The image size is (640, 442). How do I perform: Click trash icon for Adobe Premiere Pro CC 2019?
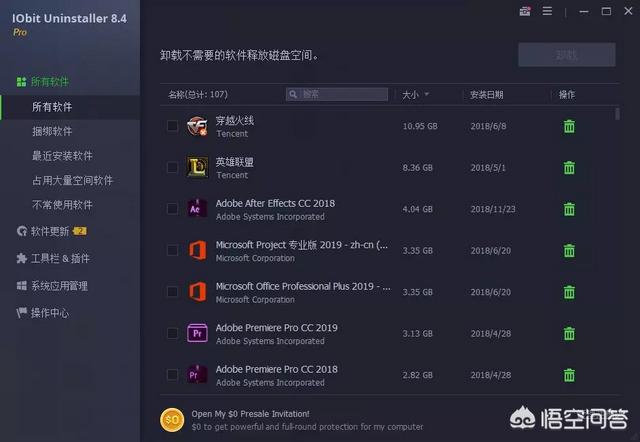click(569, 334)
